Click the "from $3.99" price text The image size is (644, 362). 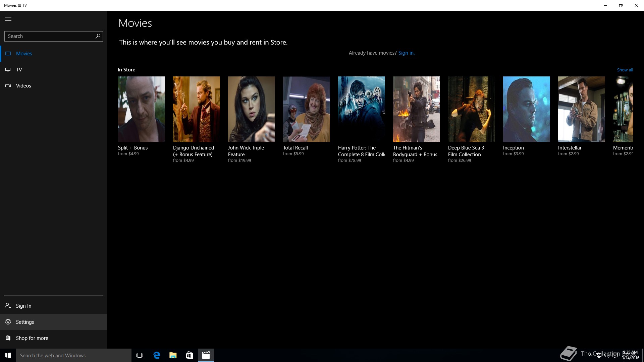[514, 154]
